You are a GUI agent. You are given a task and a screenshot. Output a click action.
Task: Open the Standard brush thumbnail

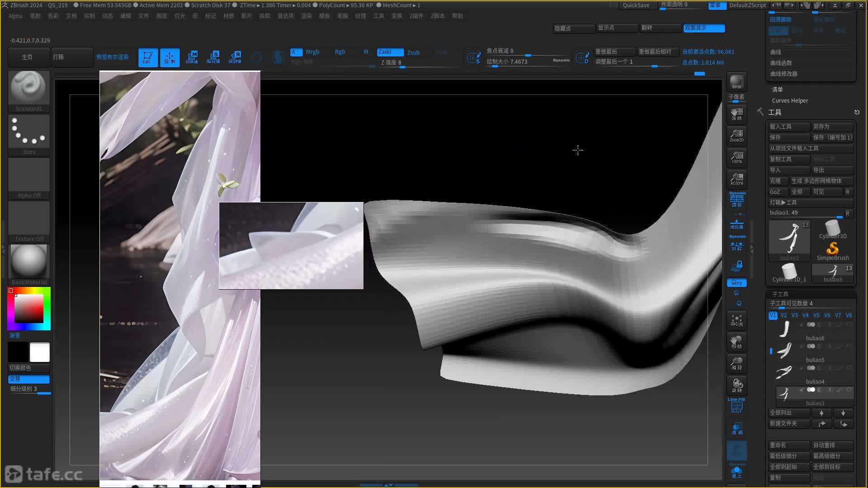tap(29, 91)
